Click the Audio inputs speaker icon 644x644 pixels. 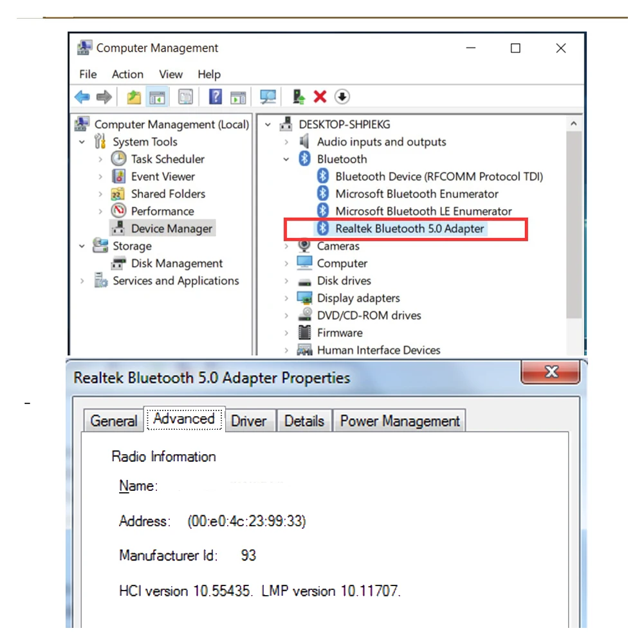click(304, 142)
